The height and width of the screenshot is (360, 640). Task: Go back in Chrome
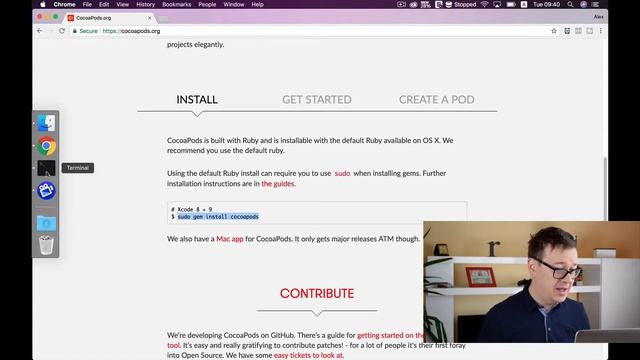click(40, 31)
